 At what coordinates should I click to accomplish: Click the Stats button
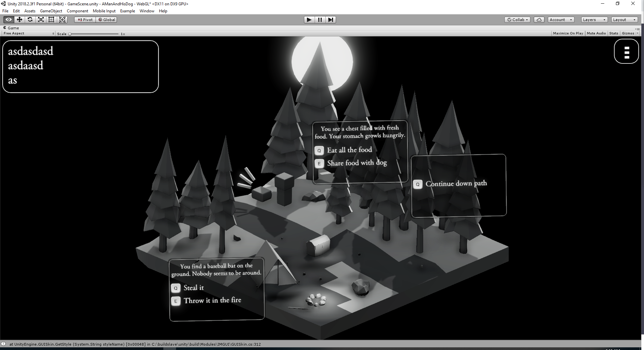614,33
